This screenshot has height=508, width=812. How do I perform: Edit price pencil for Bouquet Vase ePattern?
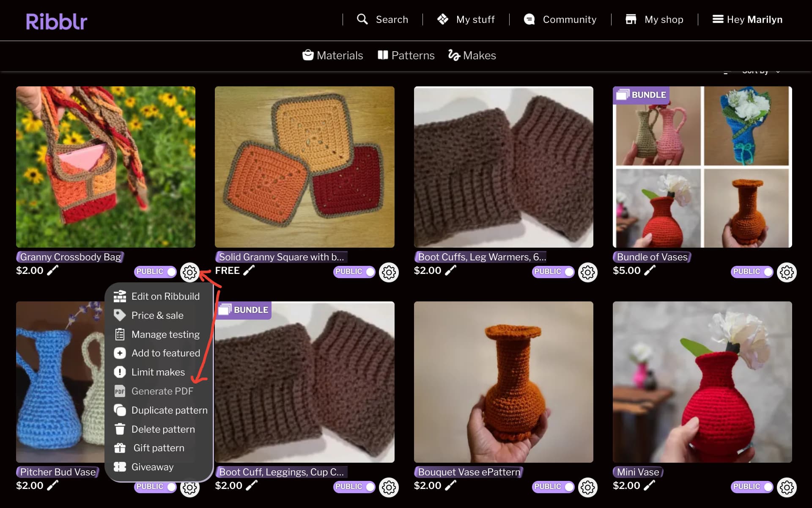[x=450, y=485]
